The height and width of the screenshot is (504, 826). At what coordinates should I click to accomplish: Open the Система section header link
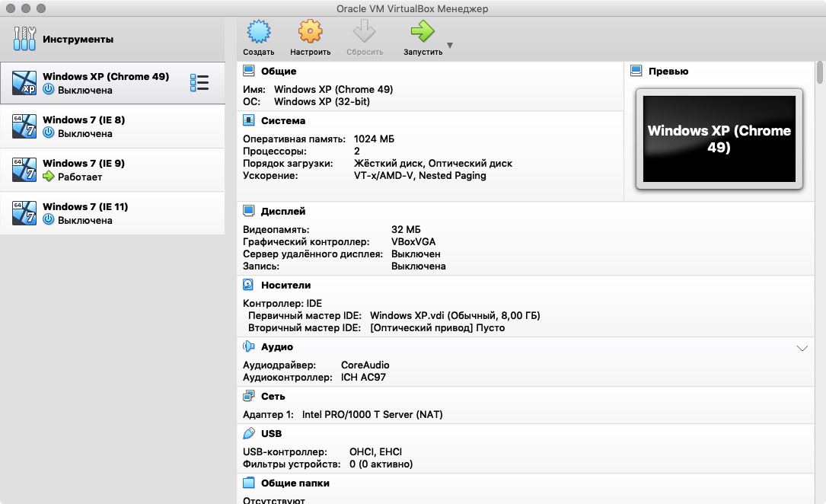tap(283, 120)
